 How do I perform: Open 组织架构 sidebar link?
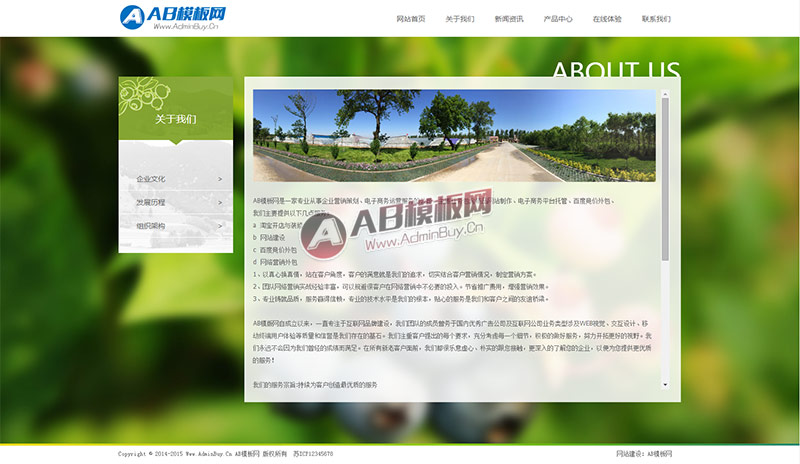(x=151, y=226)
